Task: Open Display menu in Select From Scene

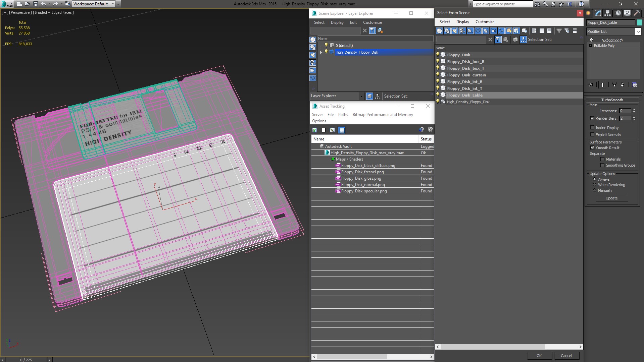Action: pyautogui.click(x=462, y=22)
